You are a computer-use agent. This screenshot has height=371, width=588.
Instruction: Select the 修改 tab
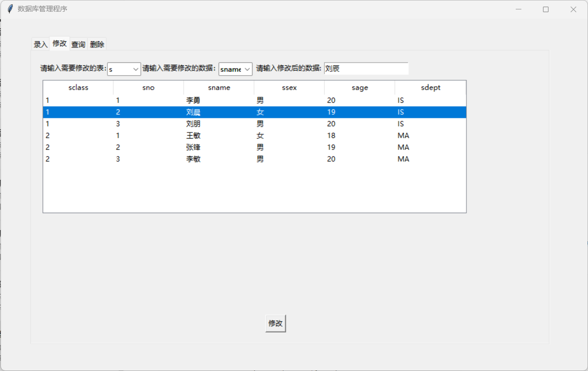pos(60,43)
